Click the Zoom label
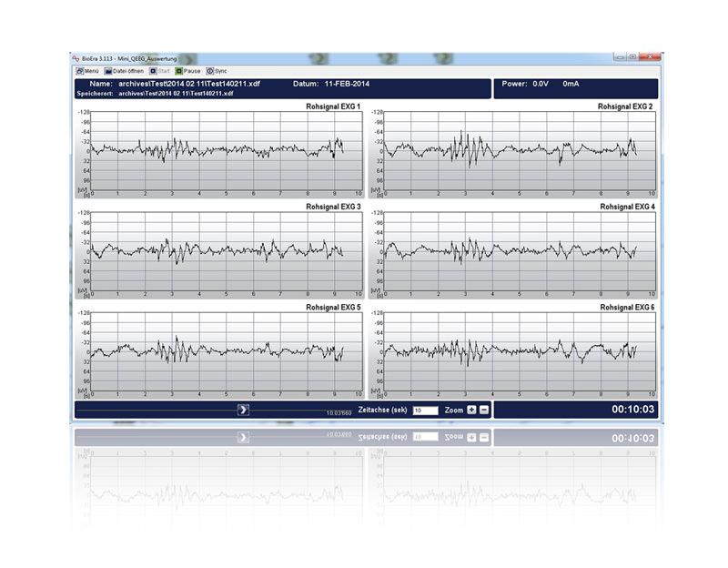This screenshot has height=568, width=728. [x=453, y=411]
